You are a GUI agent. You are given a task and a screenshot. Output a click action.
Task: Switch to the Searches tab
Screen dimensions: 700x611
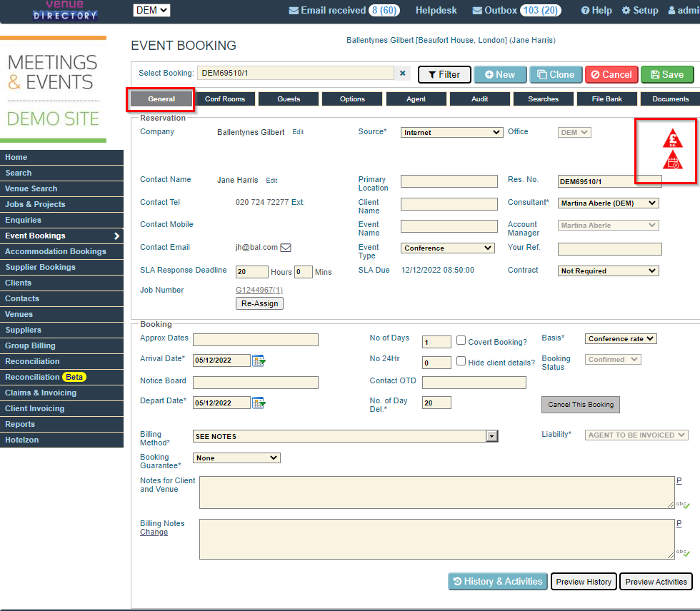pyautogui.click(x=544, y=99)
